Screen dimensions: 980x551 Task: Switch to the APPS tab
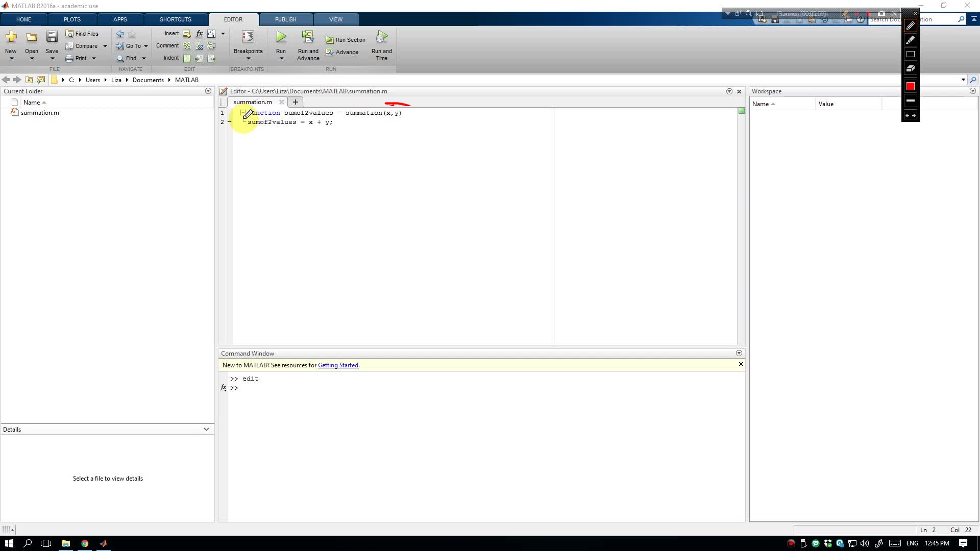pyautogui.click(x=120, y=19)
